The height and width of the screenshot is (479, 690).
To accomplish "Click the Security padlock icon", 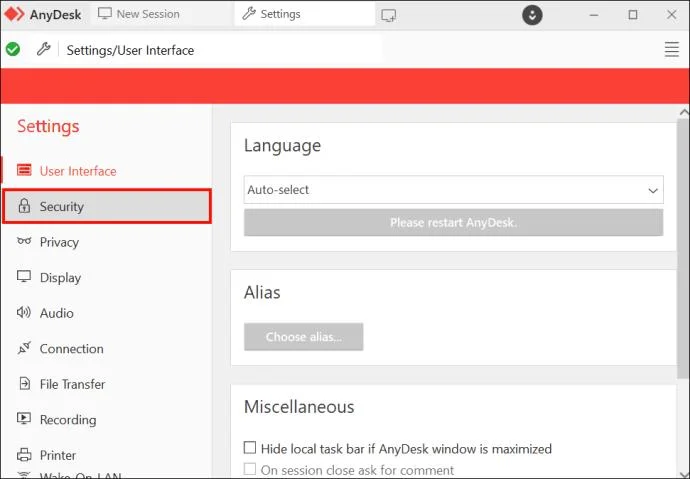I will 24,205.
